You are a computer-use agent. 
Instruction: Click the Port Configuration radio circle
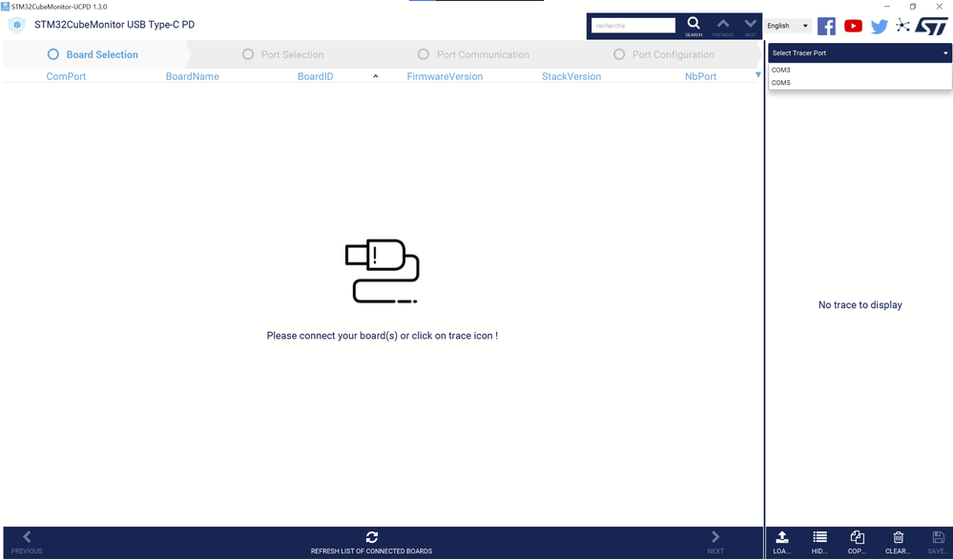tap(619, 54)
